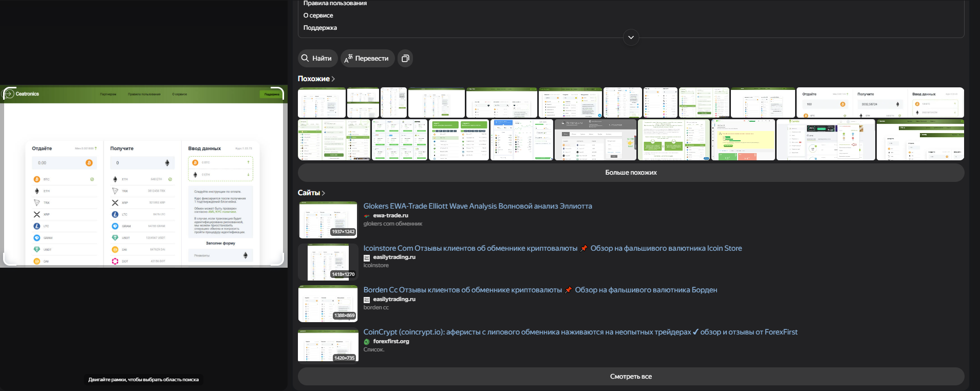Click the translate icon in Перевести button
The width and height of the screenshot is (980, 391).
pos(349,58)
